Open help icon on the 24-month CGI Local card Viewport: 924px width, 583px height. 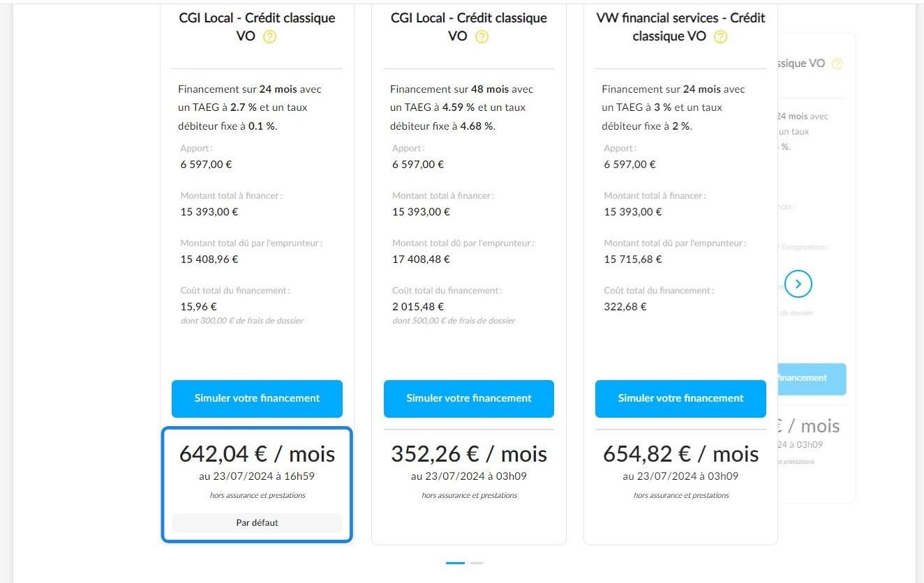(269, 37)
